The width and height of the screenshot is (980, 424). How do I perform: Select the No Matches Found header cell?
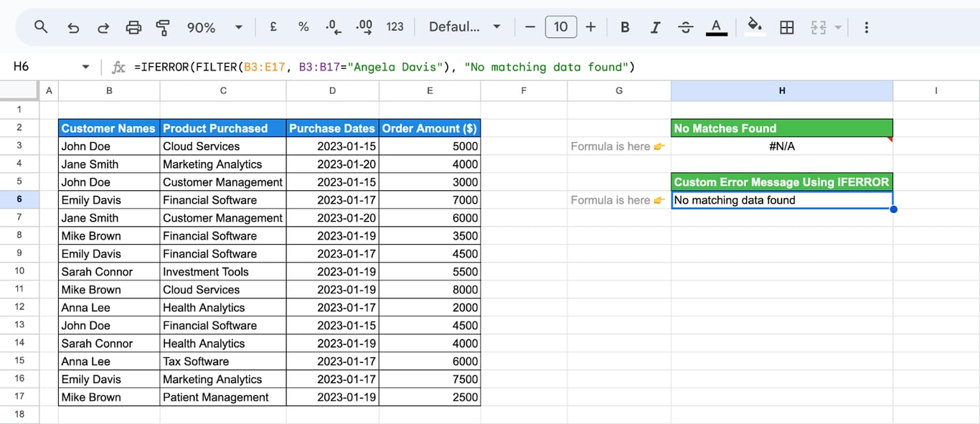pyautogui.click(x=782, y=128)
